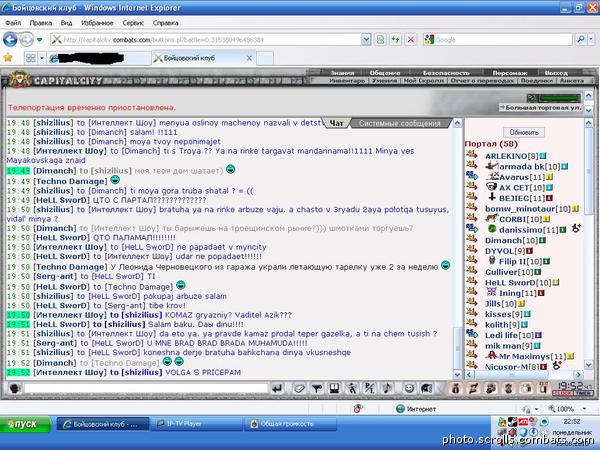Click the dark face icon left of chat input
Viewport: 600px width, 450px height.
coord(15,389)
